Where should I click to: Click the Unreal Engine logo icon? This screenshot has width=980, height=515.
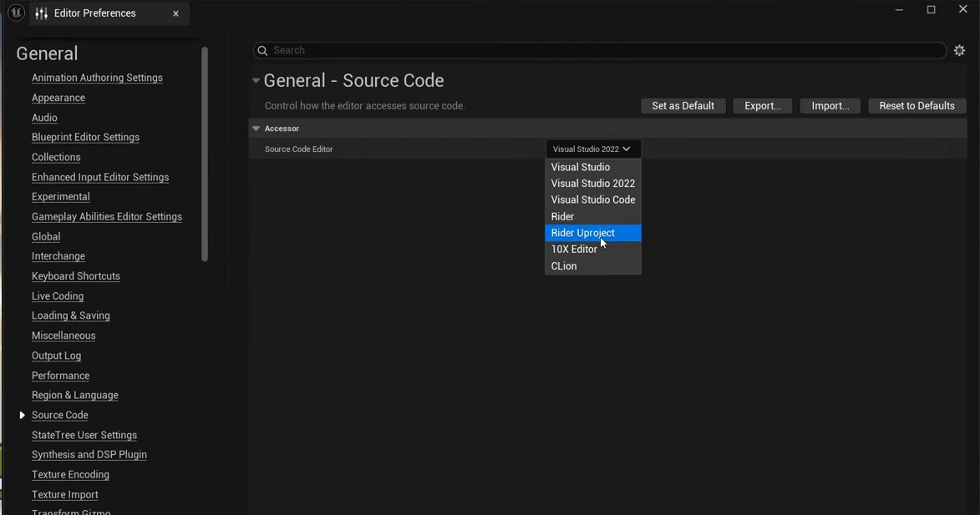pyautogui.click(x=16, y=13)
